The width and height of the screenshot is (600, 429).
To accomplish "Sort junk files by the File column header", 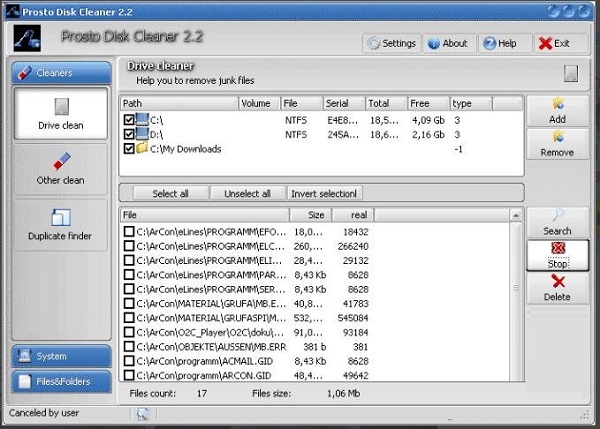I will [205, 215].
